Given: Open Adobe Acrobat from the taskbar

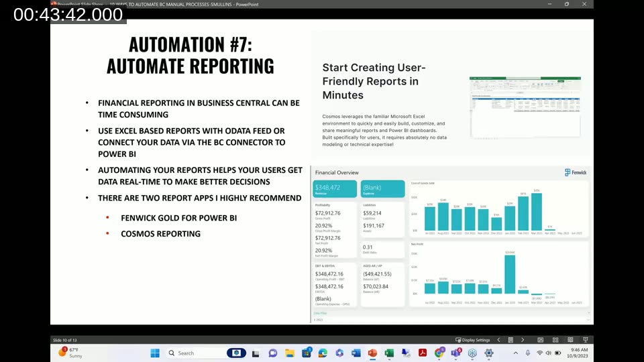Looking at the screenshot, I should click(x=422, y=353).
